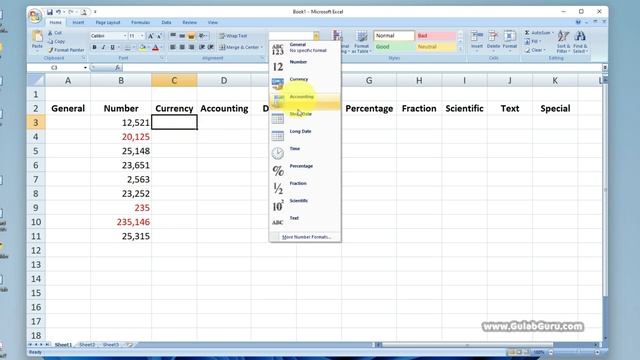Click the Increase Indent icon
The width and height of the screenshot is (640, 360).
coord(211,47)
